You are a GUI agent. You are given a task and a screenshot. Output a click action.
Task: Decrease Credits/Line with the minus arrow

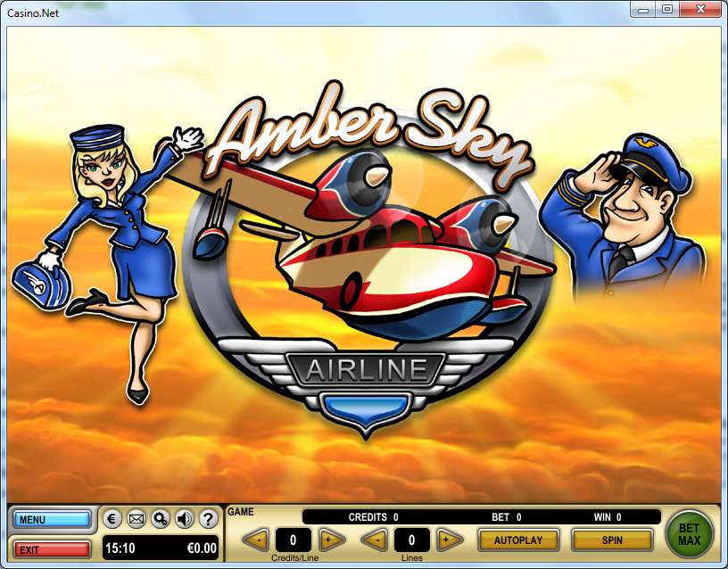(256, 540)
